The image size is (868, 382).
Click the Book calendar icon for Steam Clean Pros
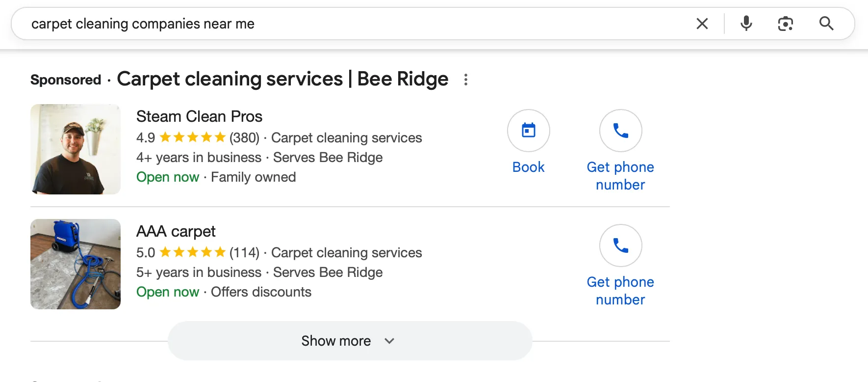click(528, 131)
